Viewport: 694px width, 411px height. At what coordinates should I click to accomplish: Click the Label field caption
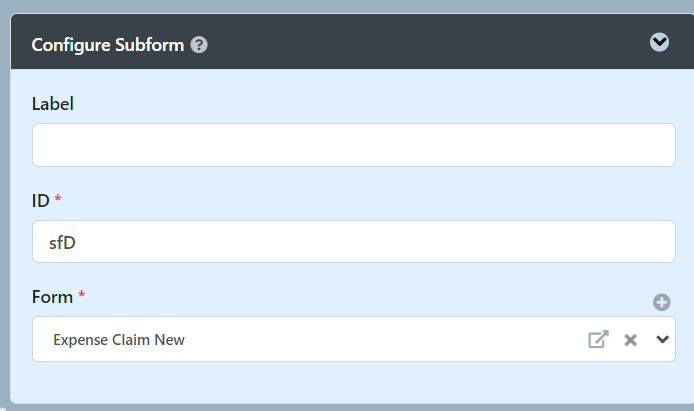(53, 104)
